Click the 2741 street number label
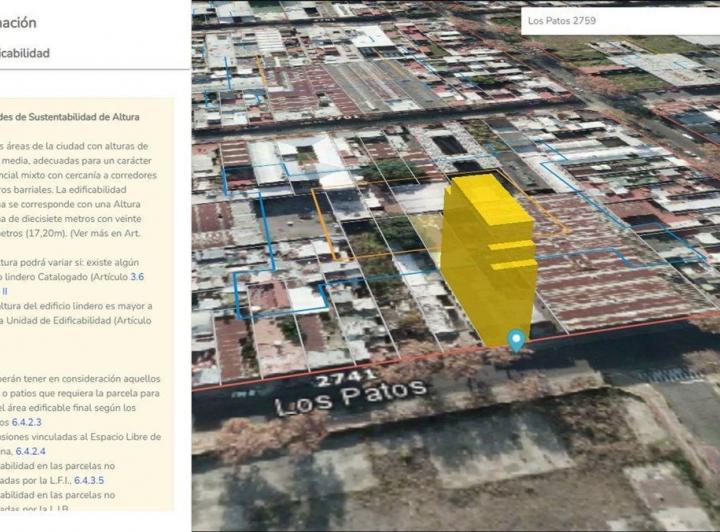The image size is (720, 532). click(343, 377)
